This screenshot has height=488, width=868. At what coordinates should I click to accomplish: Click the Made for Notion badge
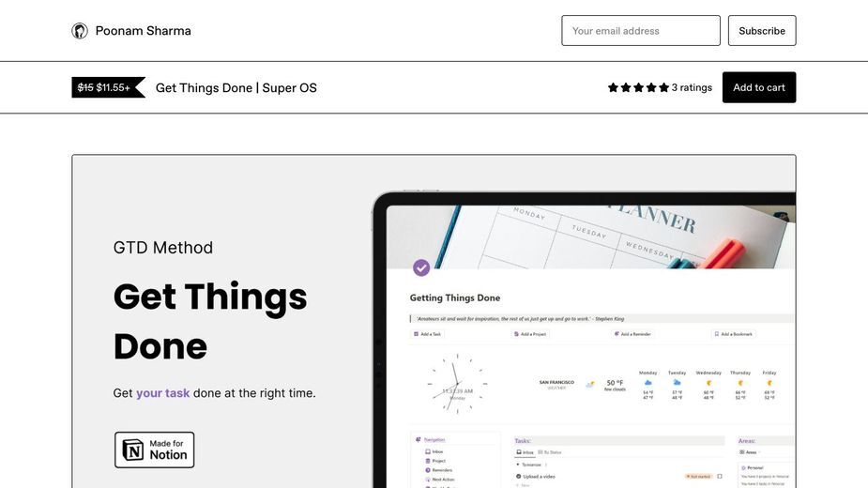(x=155, y=450)
